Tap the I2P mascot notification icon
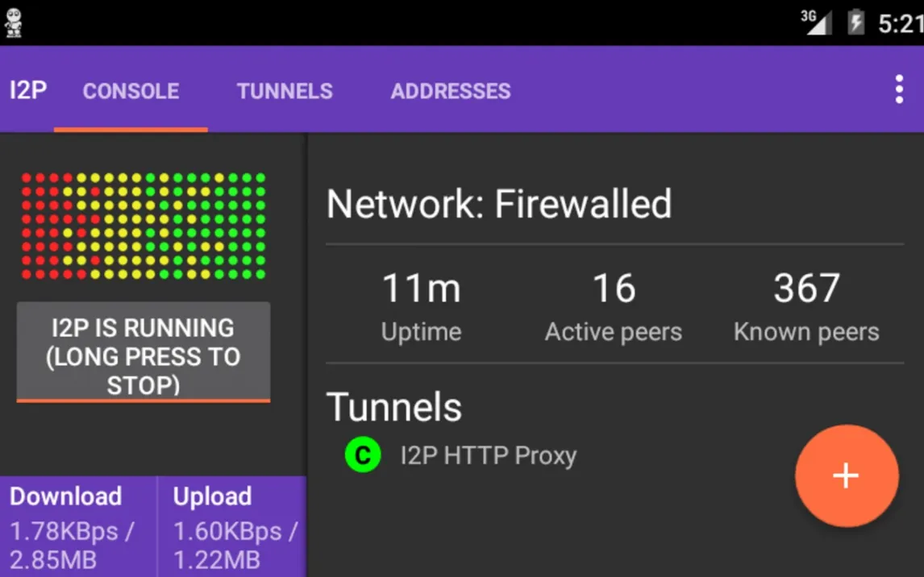The height and width of the screenshot is (577, 924). coord(14,22)
